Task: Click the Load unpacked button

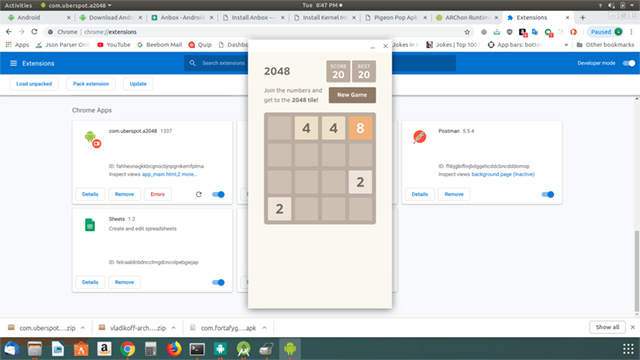Action: (x=34, y=84)
